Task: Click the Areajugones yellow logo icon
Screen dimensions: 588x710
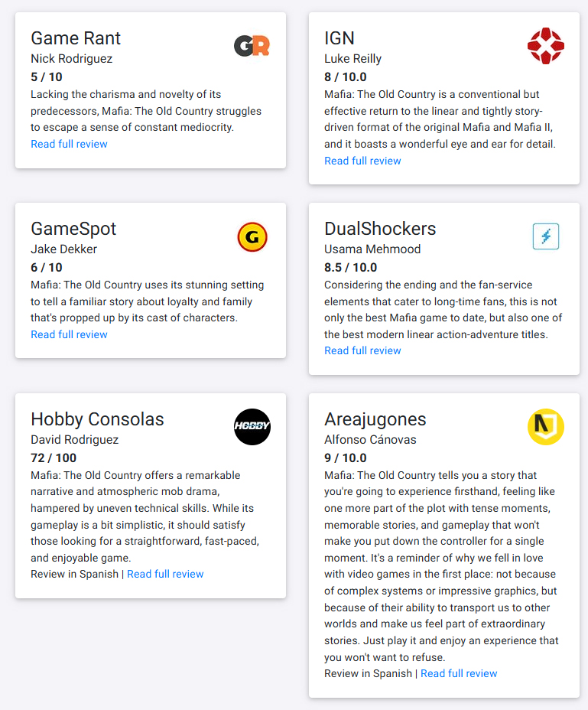Action: pyautogui.click(x=545, y=427)
